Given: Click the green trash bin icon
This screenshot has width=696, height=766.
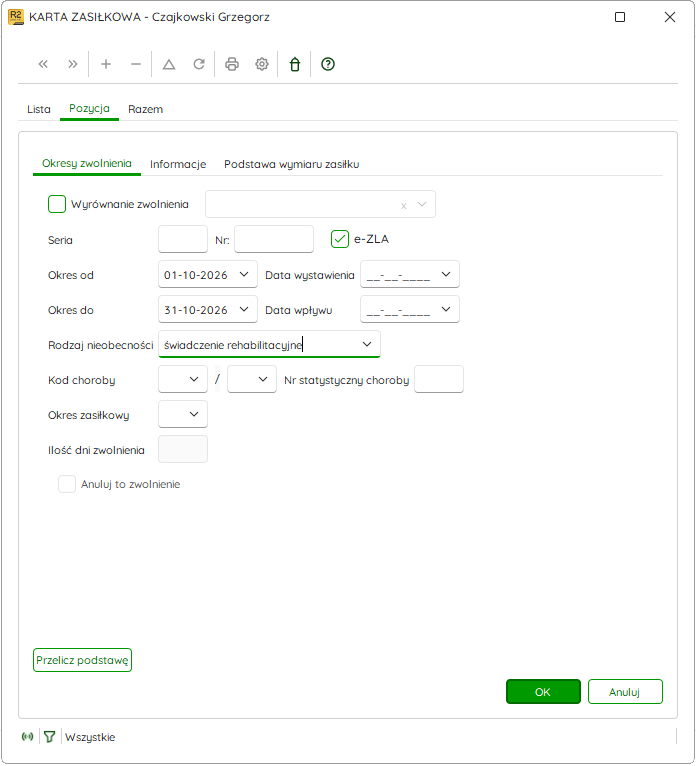Looking at the screenshot, I should point(295,64).
